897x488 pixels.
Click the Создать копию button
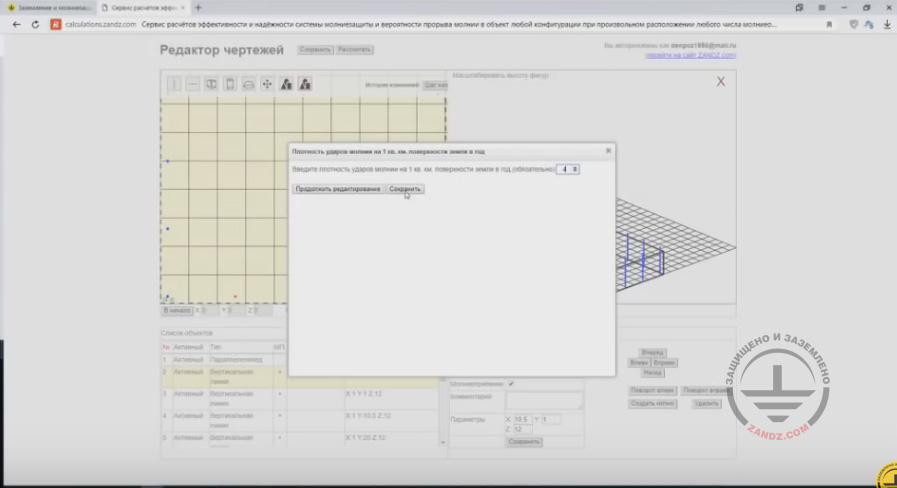[652, 403]
